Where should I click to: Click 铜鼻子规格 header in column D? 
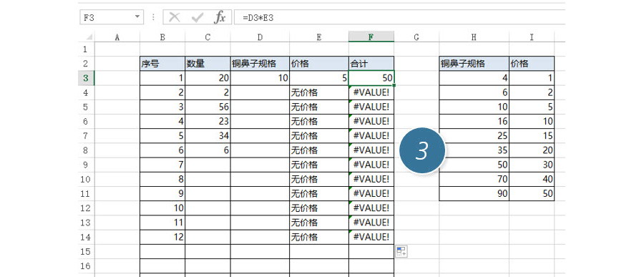(x=260, y=64)
